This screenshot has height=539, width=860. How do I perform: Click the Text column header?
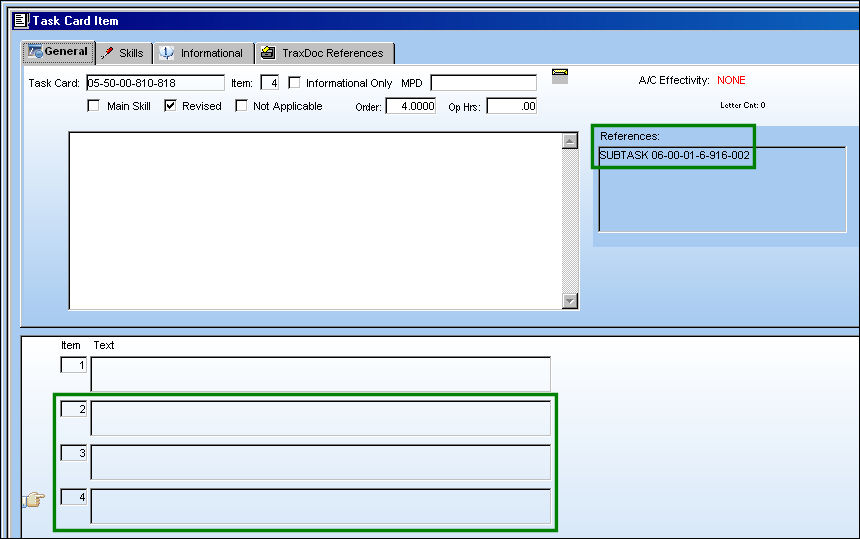(x=104, y=345)
